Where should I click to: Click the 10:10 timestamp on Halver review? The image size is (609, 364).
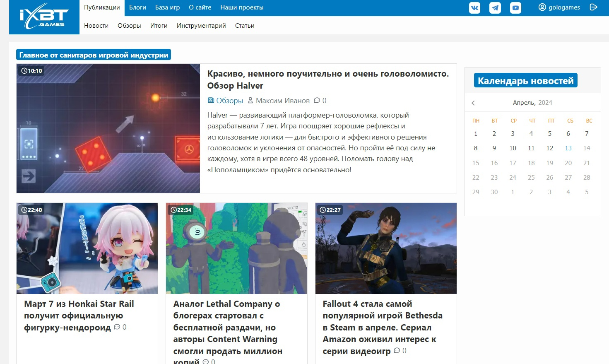pyautogui.click(x=32, y=71)
